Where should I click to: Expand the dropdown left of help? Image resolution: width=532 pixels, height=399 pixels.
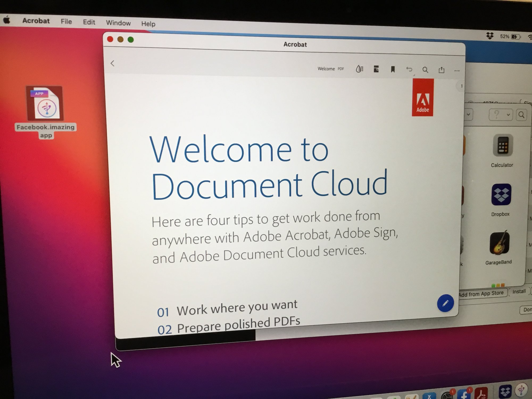tap(468, 115)
